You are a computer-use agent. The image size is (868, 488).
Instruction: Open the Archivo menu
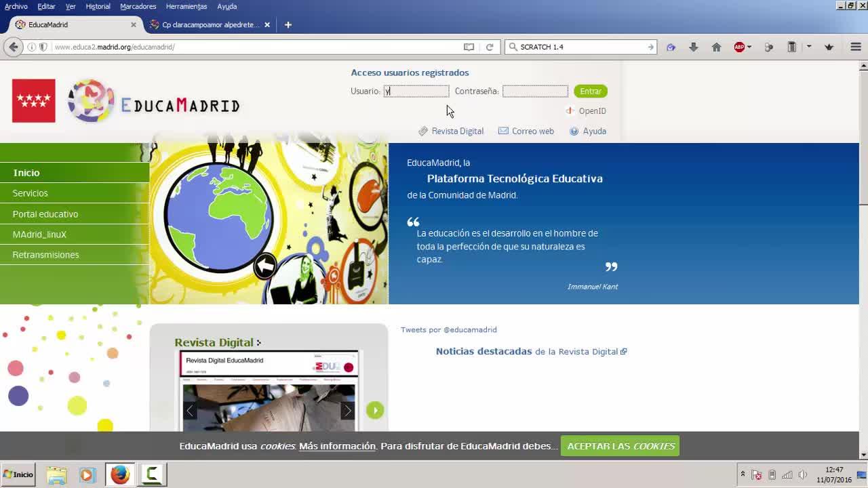pyautogui.click(x=16, y=6)
